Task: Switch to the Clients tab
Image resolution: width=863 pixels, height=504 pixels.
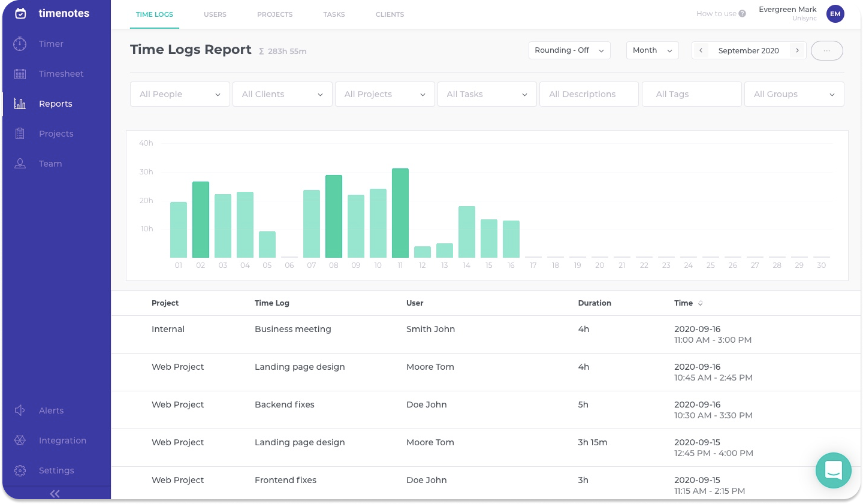Action: 390,14
